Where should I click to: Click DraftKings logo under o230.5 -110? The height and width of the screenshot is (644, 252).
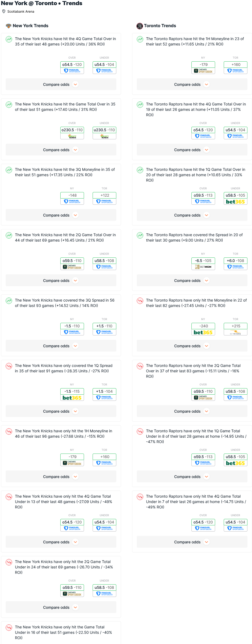coord(72,136)
